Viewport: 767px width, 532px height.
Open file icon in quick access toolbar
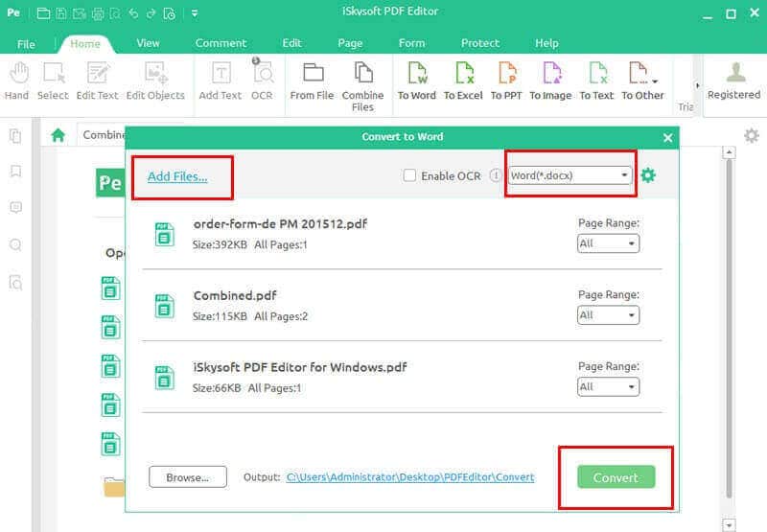tap(43, 13)
